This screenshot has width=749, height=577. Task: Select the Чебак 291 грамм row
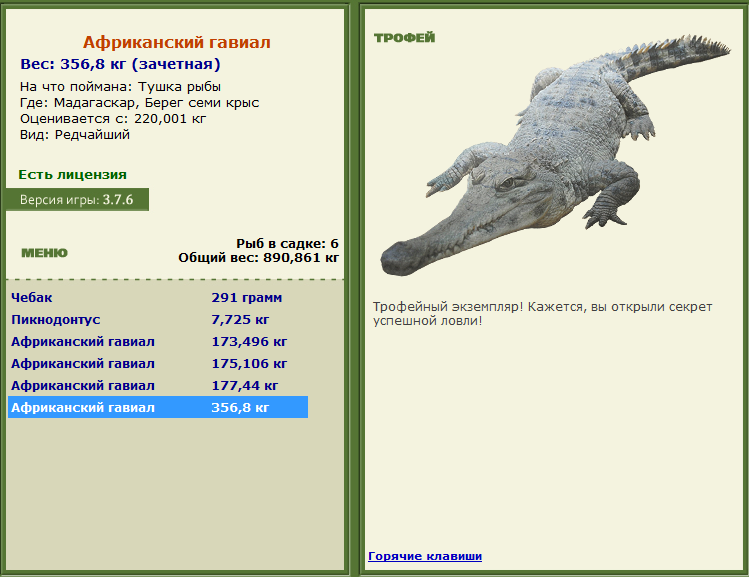tap(158, 298)
